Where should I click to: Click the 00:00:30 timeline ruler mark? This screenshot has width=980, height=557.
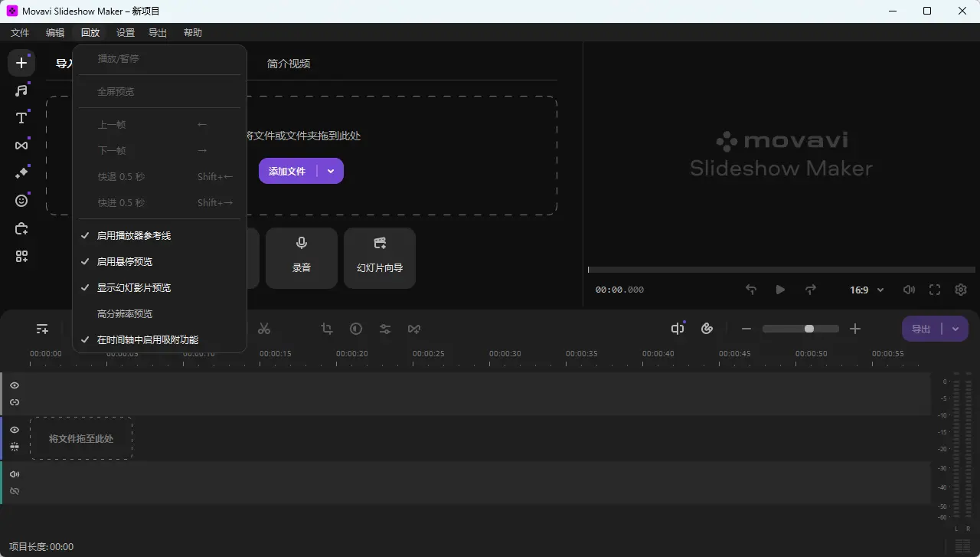pyautogui.click(x=505, y=354)
